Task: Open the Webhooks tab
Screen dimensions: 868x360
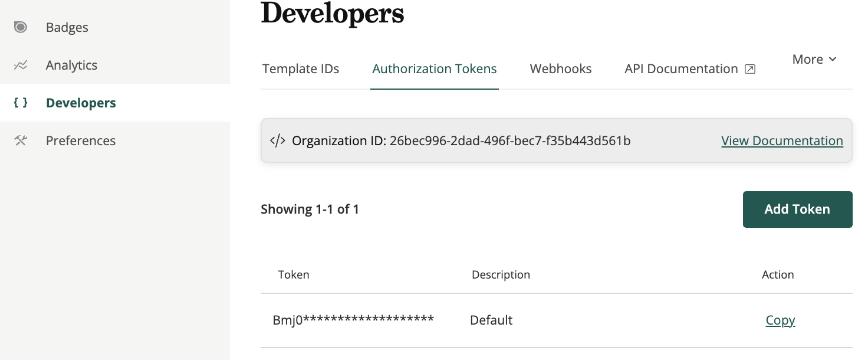Action: 561,69
